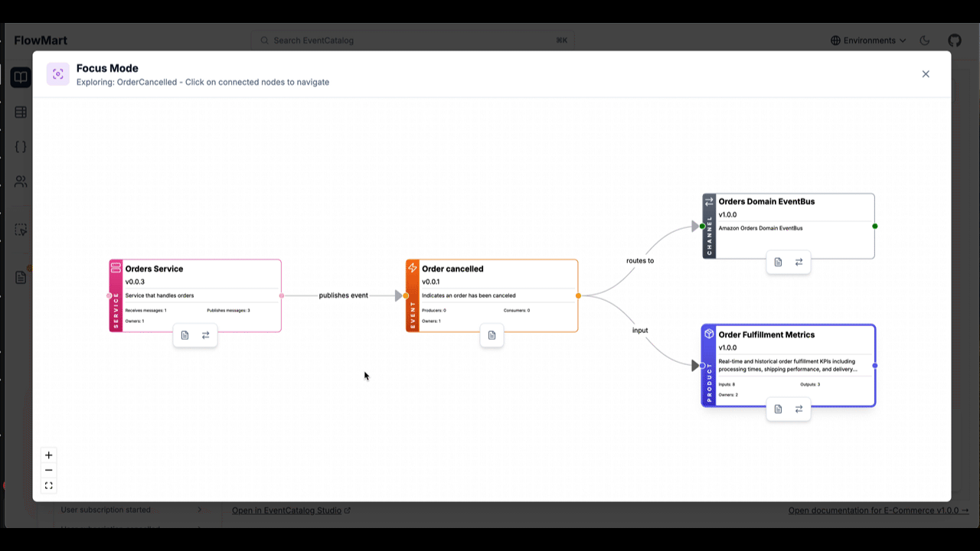This screenshot has width=980, height=551.
Task: Open the GitHub repository icon
Action: tap(954, 41)
